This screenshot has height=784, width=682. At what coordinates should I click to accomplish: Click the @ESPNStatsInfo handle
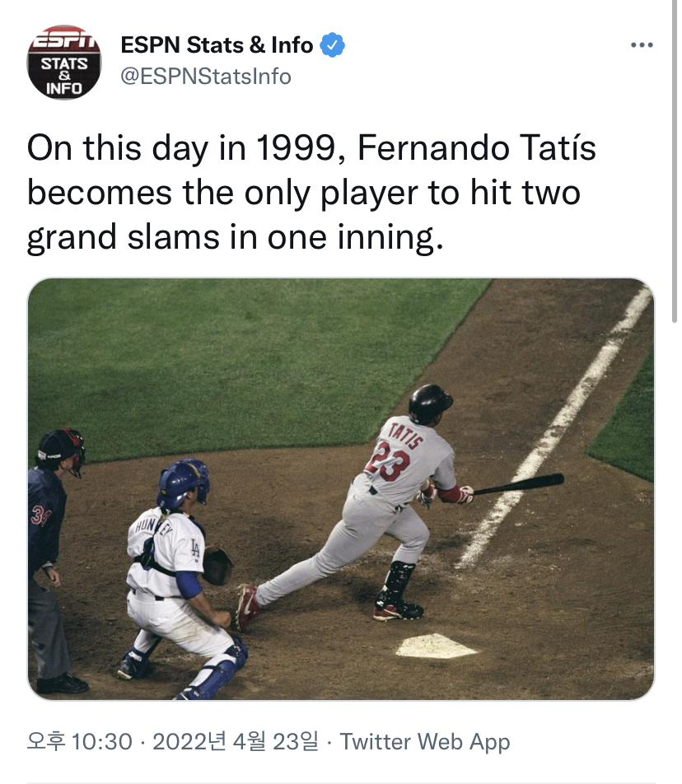pyautogui.click(x=205, y=77)
